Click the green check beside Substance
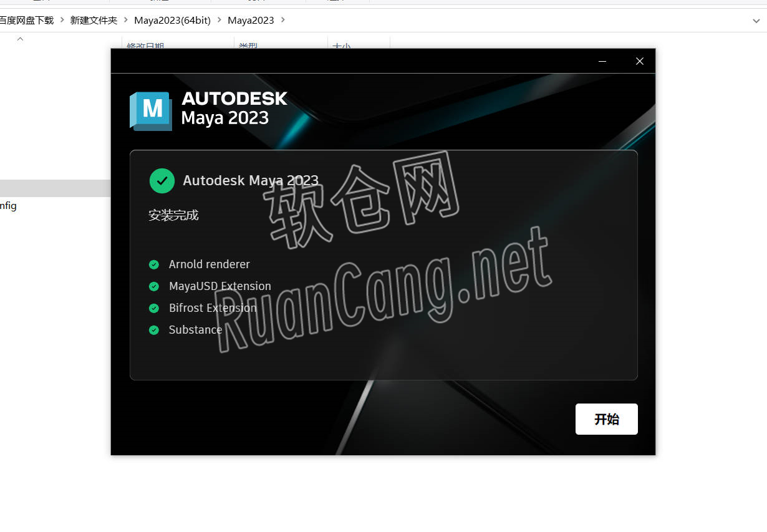767x532 pixels. click(154, 330)
